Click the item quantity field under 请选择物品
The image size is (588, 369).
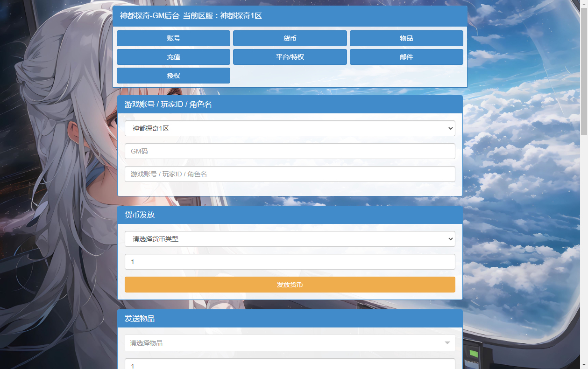coord(290,364)
